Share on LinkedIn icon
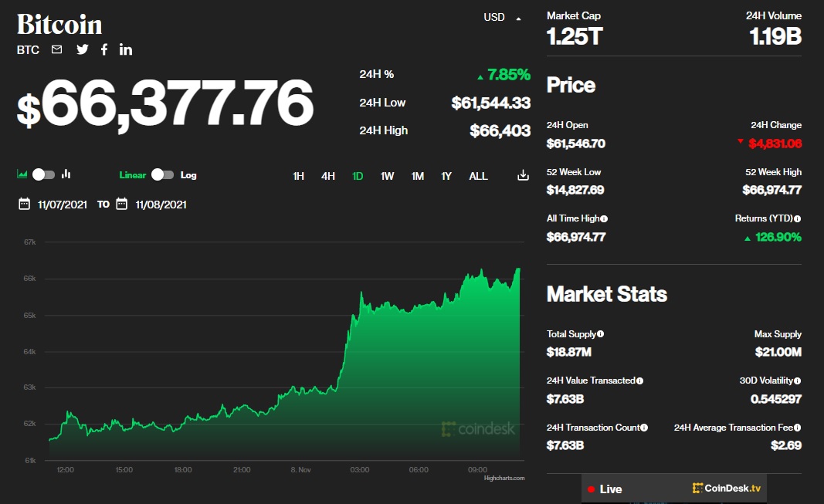 point(126,49)
